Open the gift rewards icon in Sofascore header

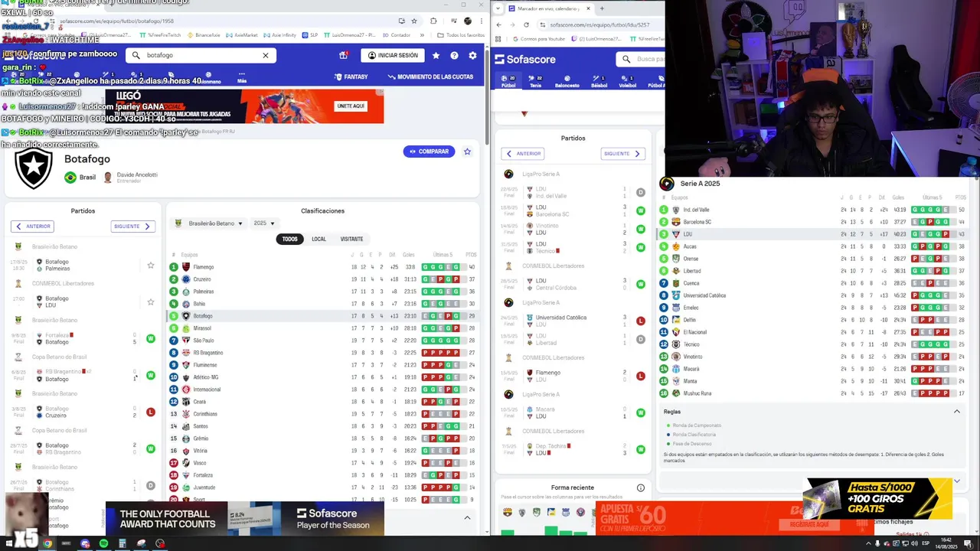pyautogui.click(x=343, y=55)
